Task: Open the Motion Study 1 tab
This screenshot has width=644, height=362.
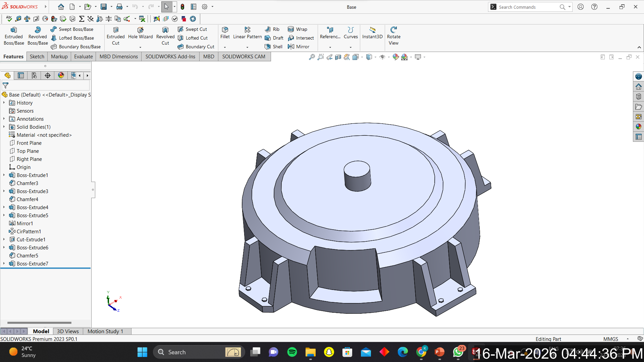Action: (105, 331)
